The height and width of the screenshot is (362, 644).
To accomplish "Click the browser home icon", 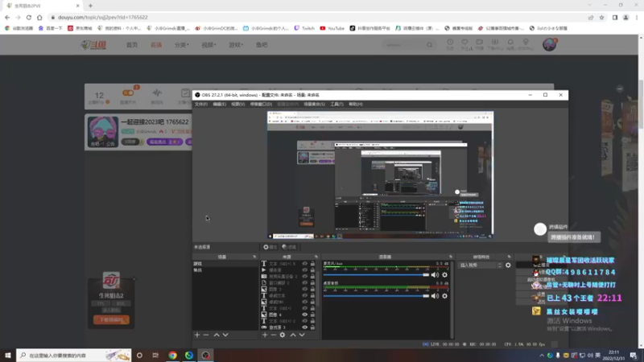I will [39, 17].
